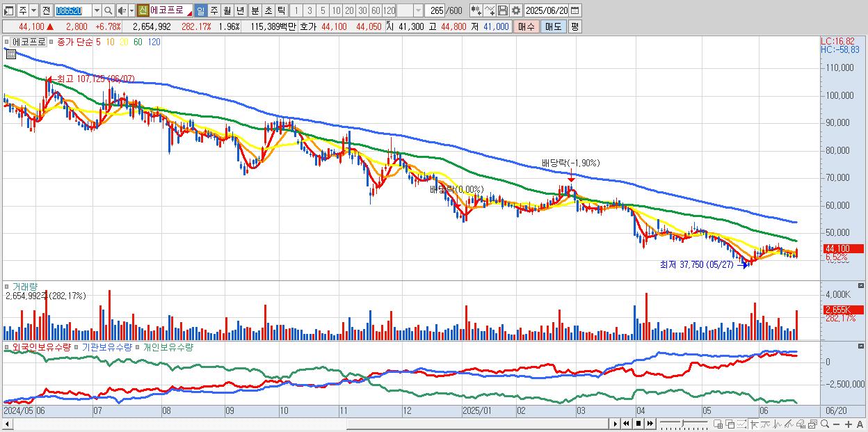868x432 pixels.
Task: Click the 매도 sell button
Action: coord(554,26)
